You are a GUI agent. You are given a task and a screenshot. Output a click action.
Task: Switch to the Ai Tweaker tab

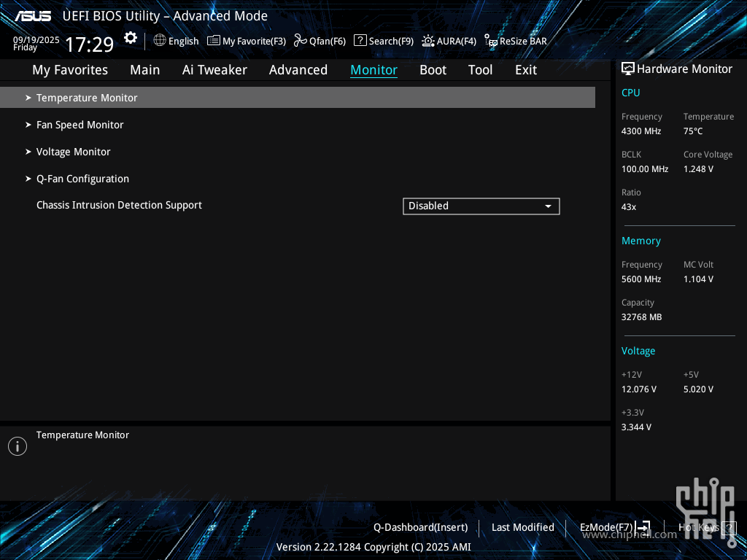pyautogui.click(x=214, y=70)
